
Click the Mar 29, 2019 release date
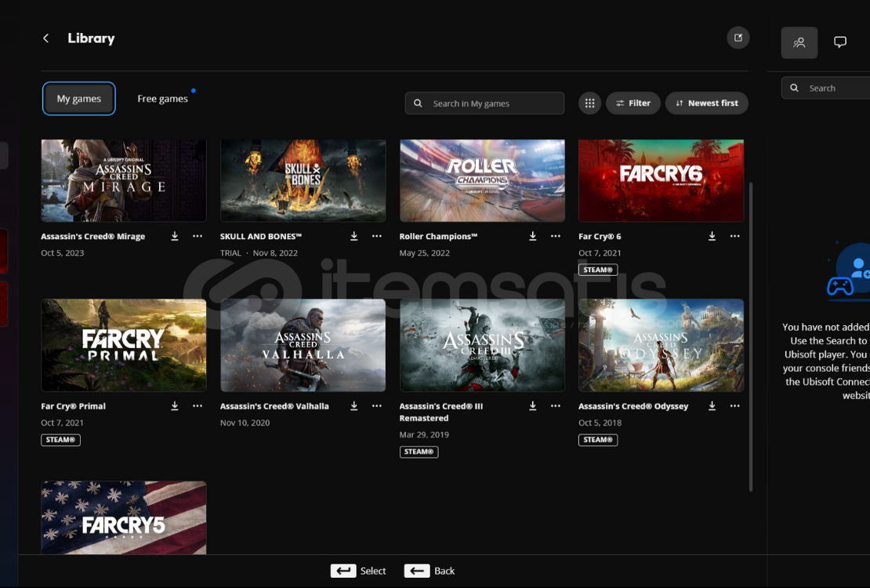point(424,435)
